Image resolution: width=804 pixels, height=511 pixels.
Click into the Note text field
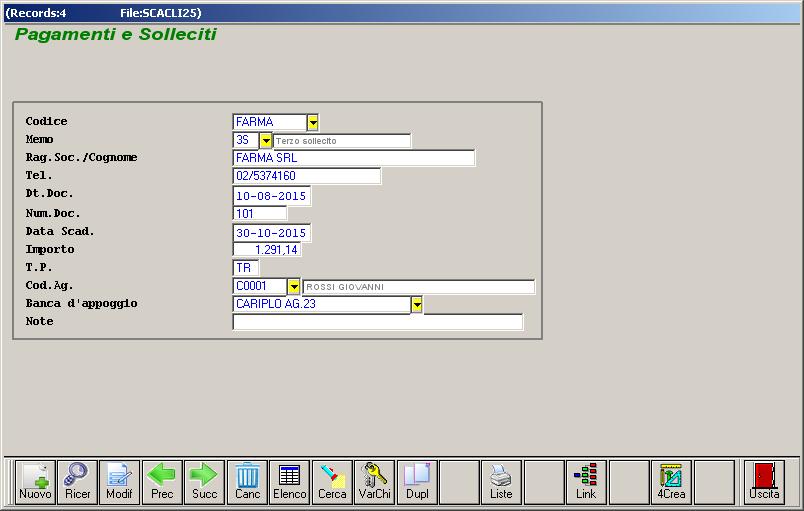coord(377,322)
